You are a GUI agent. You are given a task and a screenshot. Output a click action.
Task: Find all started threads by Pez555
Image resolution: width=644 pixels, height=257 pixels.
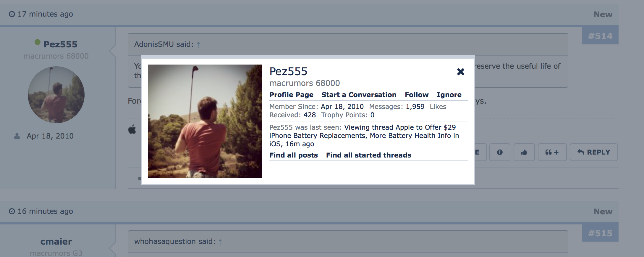pyautogui.click(x=368, y=155)
